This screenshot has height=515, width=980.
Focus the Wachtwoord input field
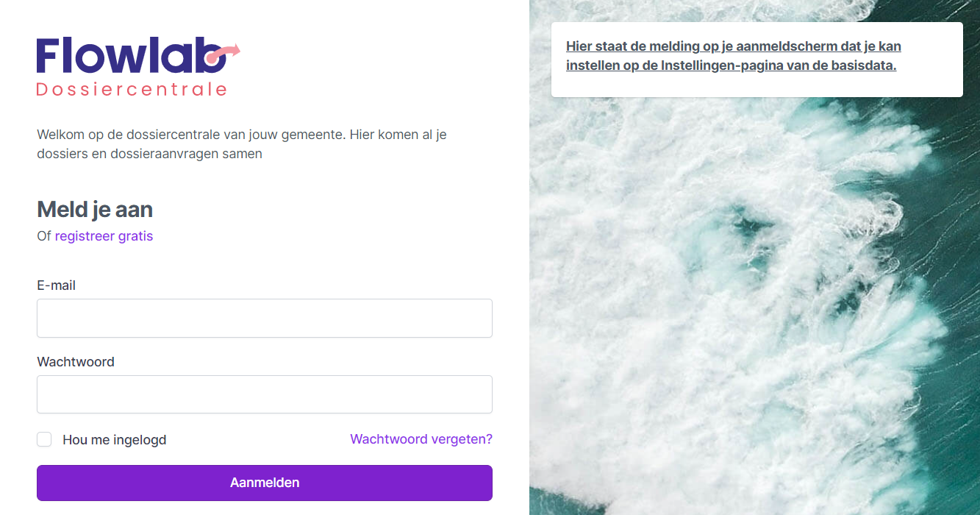click(265, 394)
